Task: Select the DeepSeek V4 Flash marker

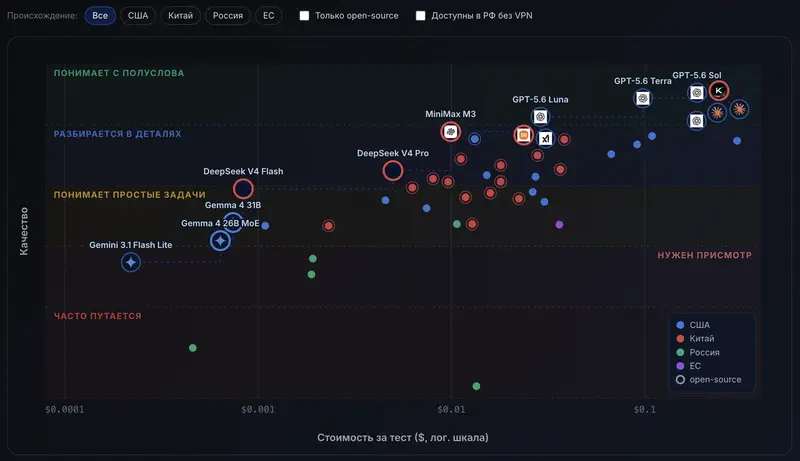Action: pyautogui.click(x=243, y=189)
